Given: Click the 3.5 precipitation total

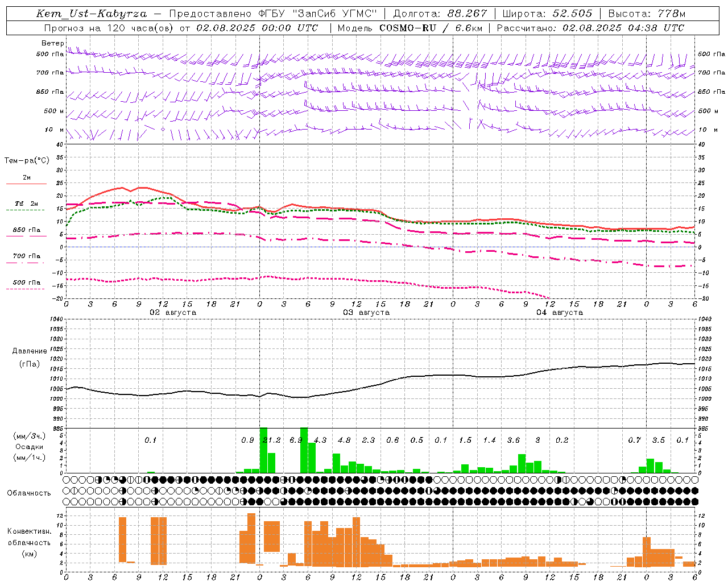Looking at the screenshot, I should click(659, 440).
